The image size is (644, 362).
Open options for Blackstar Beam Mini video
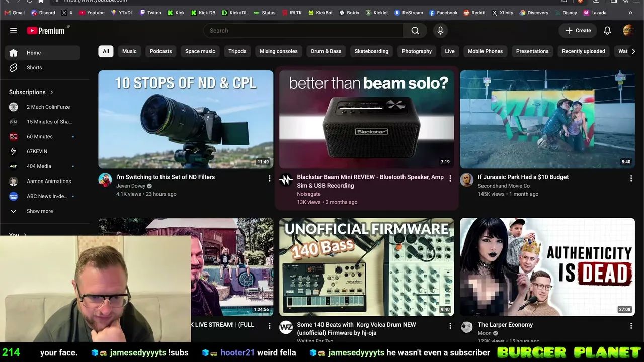click(x=450, y=178)
